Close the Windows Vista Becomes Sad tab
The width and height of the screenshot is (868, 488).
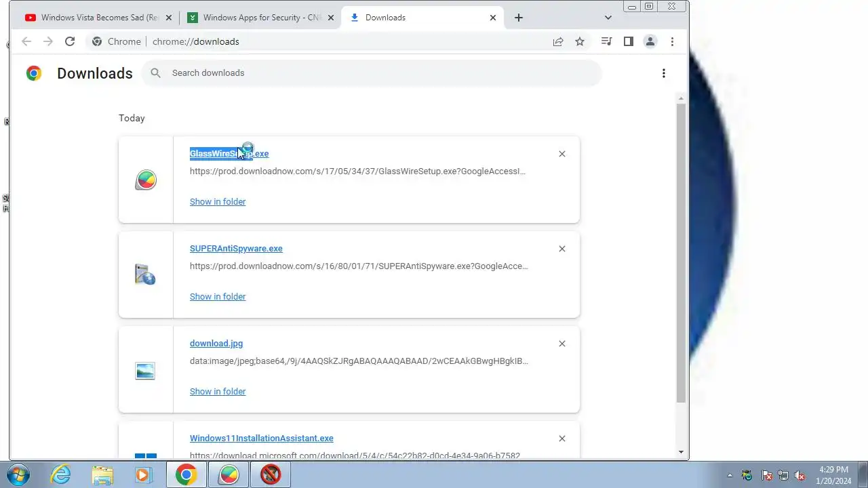(x=169, y=18)
